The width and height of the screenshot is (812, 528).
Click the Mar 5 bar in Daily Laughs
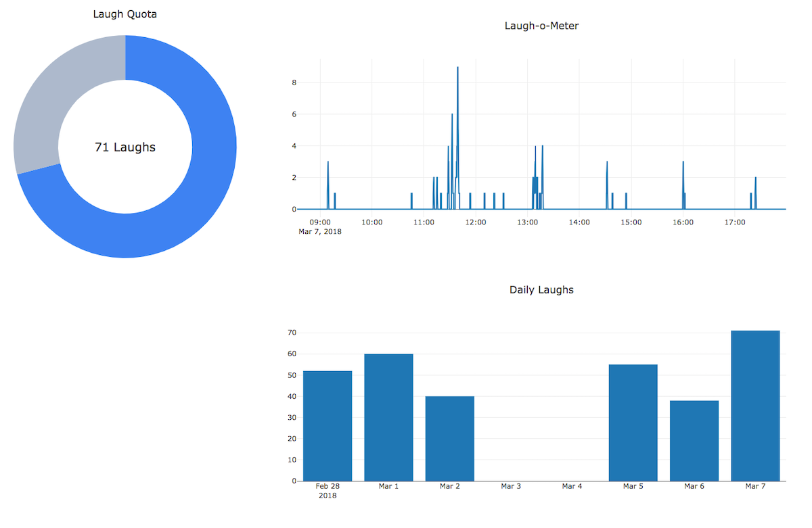(x=633, y=423)
